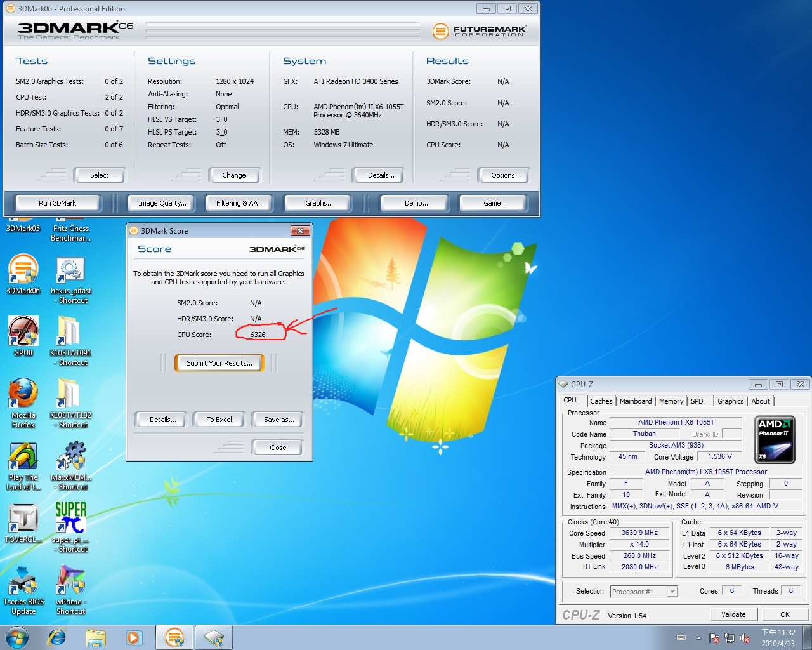
Task: Switch to 3DMark06 taskbar button
Action: pos(174,637)
